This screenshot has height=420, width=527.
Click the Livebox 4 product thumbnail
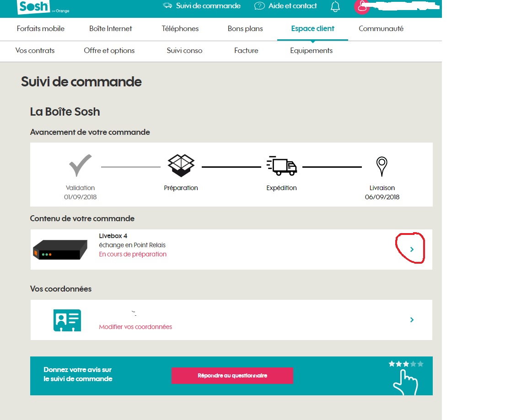60,250
